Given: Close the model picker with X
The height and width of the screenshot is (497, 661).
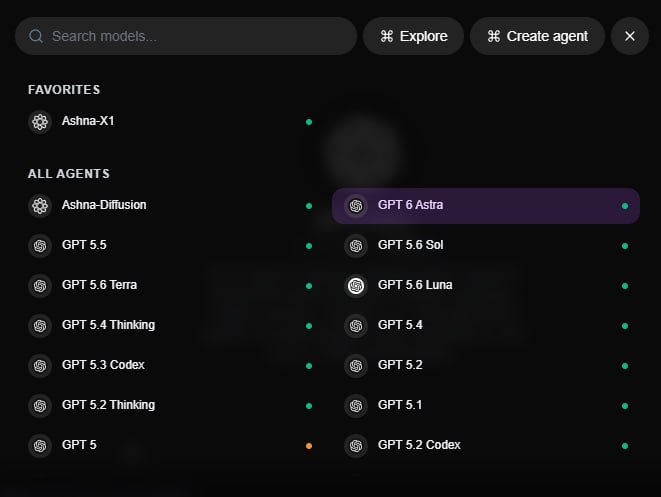Looking at the screenshot, I should [630, 36].
